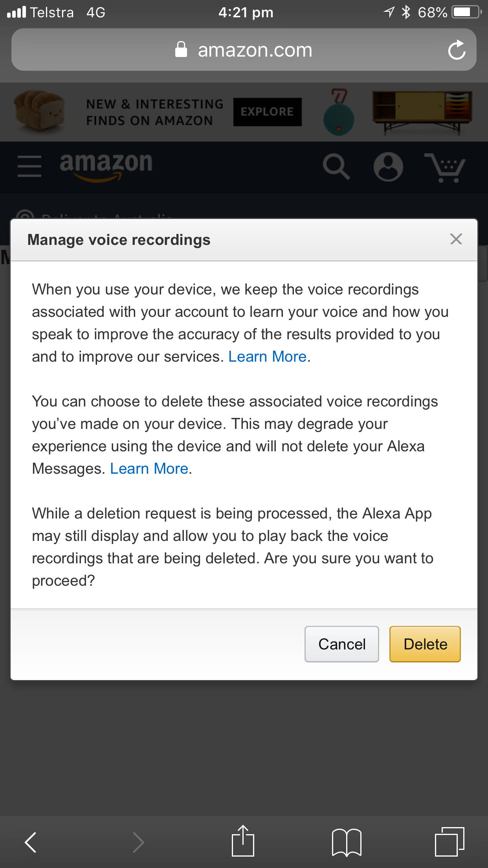
Task: Tap the Safari forward arrow
Action: (x=138, y=842)
